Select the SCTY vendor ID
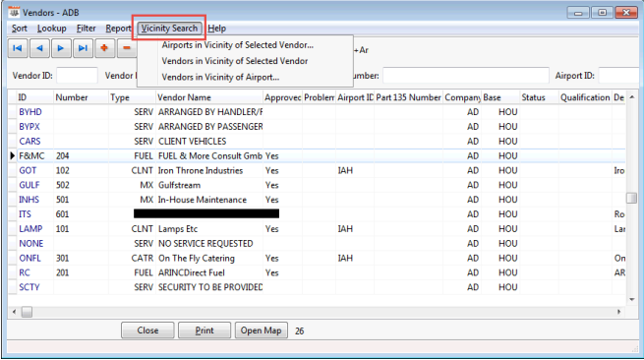The height and width of the screenshot is (360, 644). [29, 287]
